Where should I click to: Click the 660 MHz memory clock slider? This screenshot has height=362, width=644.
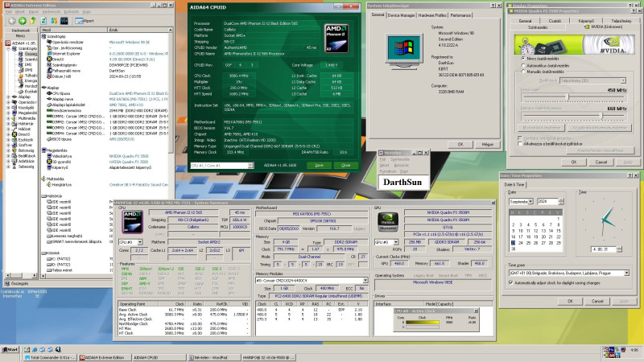601,116
